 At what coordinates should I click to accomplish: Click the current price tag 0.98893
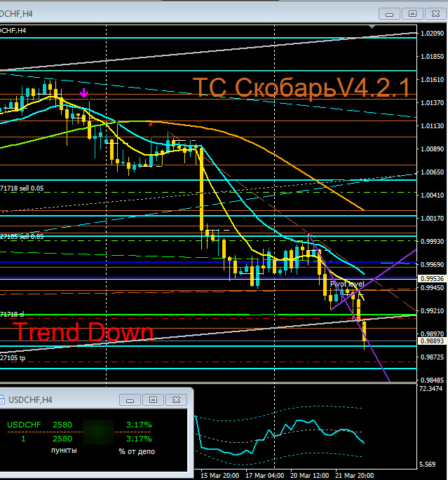431,341
